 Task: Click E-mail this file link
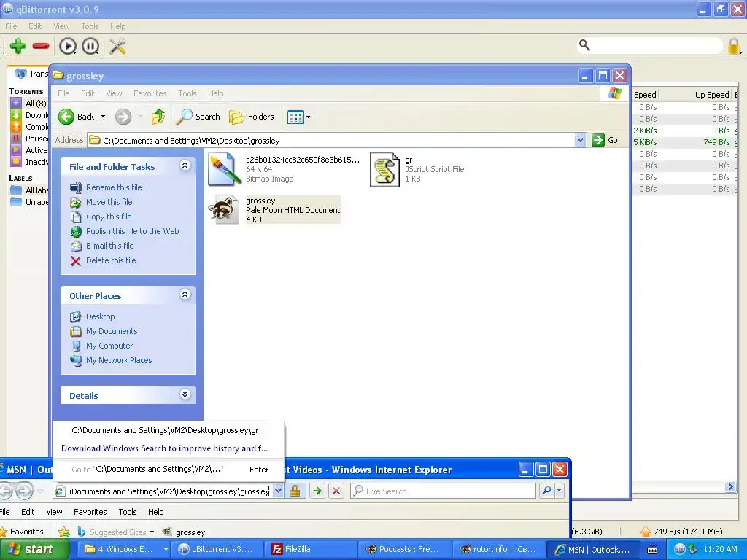109,246
